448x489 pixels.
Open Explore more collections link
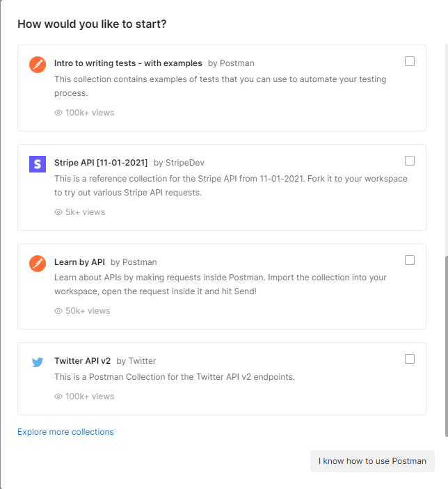(x=65, y=432)
